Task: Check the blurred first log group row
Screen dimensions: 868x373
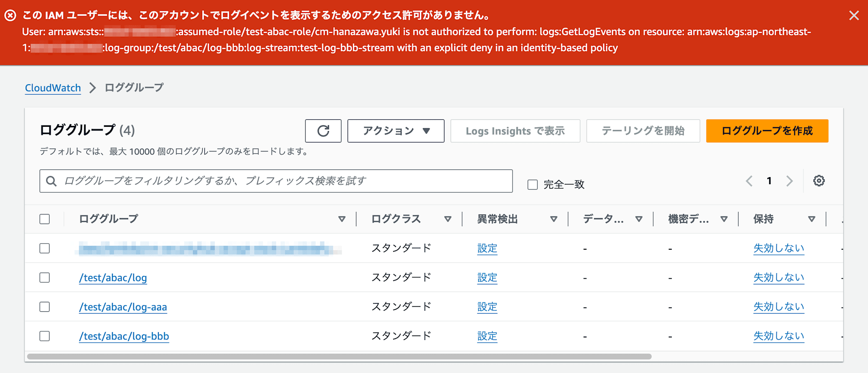Action: [45, 248]
